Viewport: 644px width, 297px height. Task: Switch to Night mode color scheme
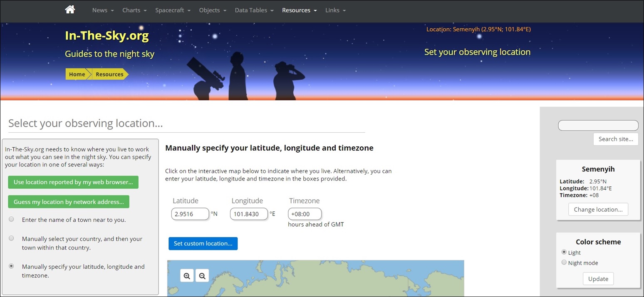pos(564,262)
